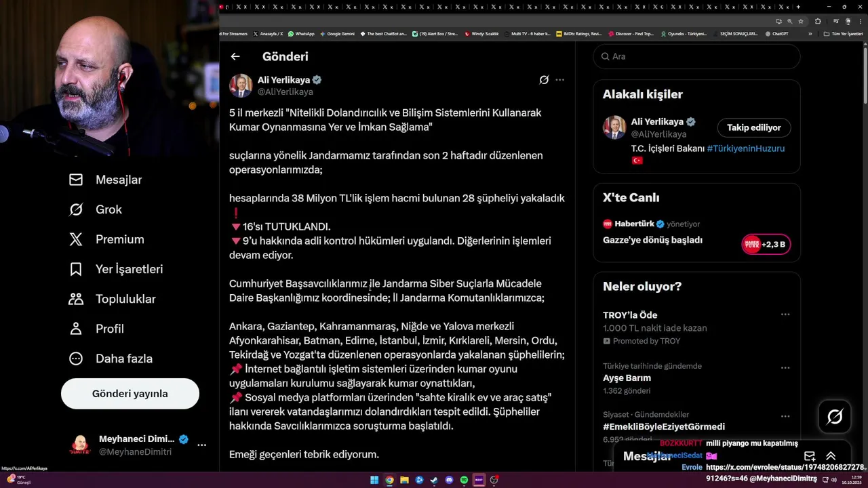Click Takip ediyor button
Screen dimensions: 868x488
point(754,127)
